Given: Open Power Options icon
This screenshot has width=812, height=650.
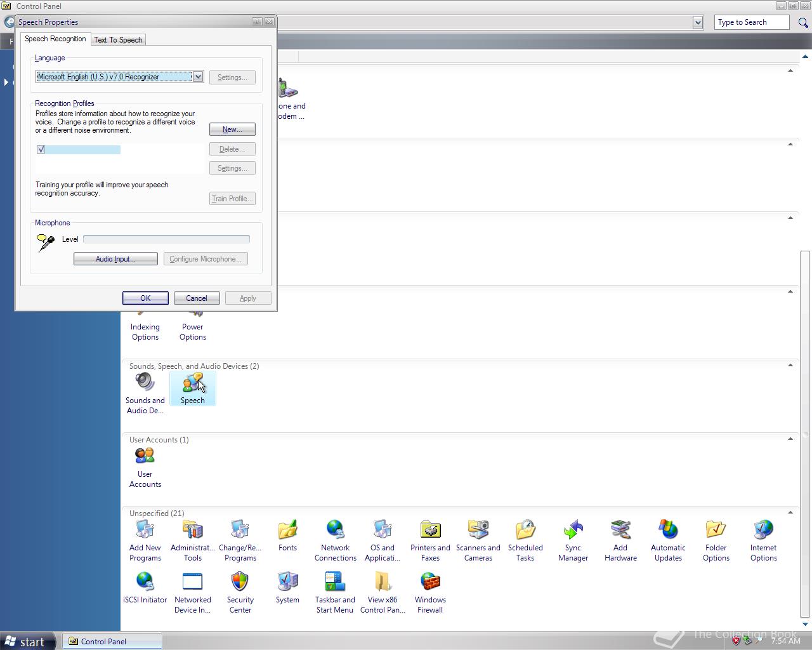Looking at the screenshot, I should pos(192,327).
